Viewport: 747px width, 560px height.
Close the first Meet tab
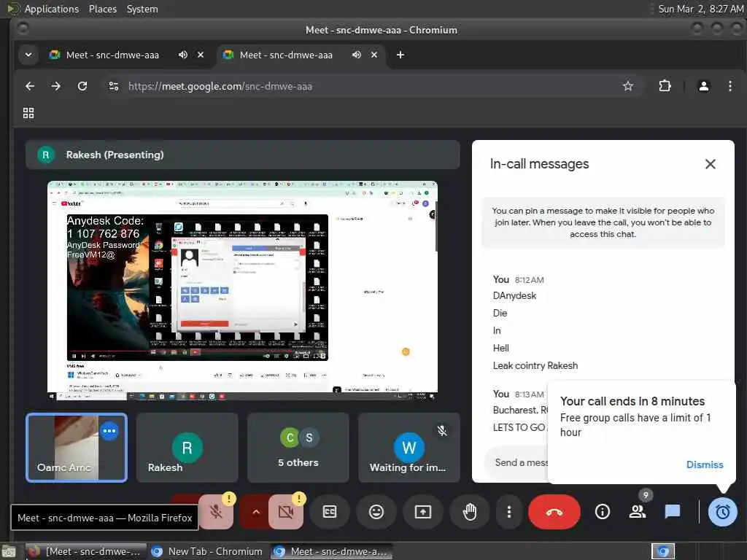click(201, 55)
